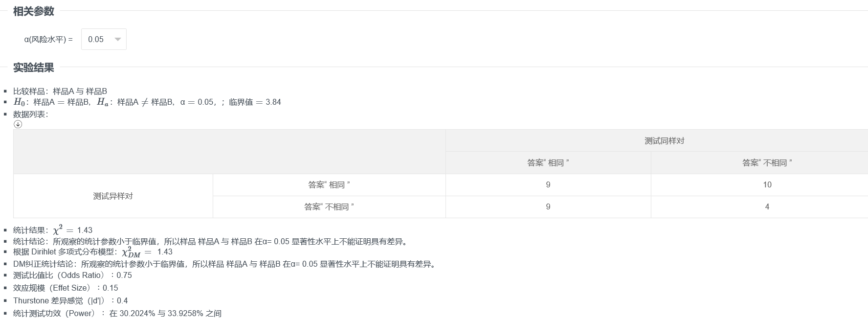Click the Dirihlet 多项式分布模型 result line
The width and height of the screenshot is (868, 320).
93,252
